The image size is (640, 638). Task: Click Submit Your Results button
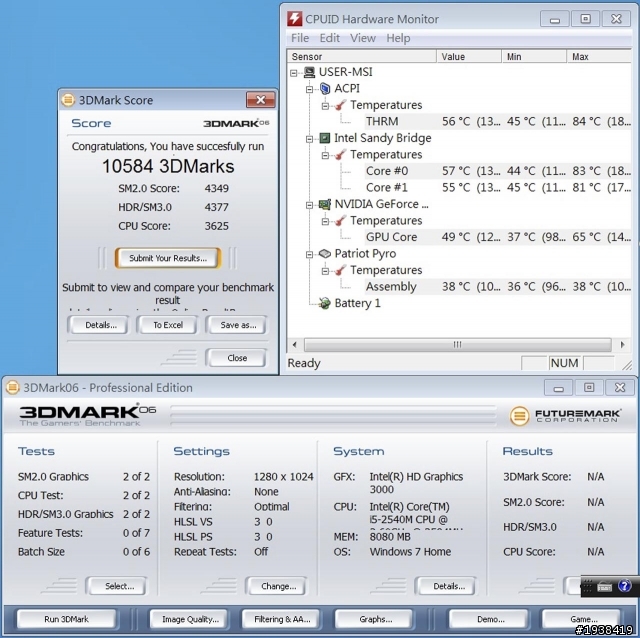pyautogui.click(x=168, y=258)
